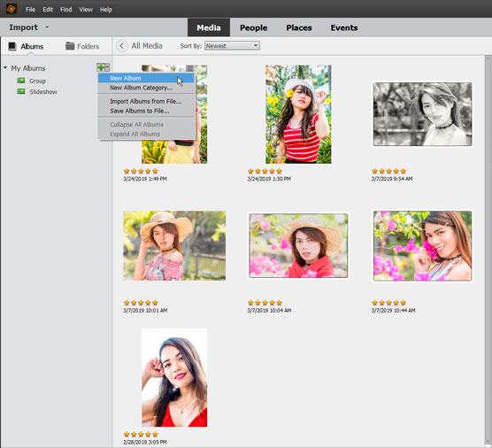Select the black-and-white photo from 9:54 AM
Screen dimensions: 492x448
point(422,114)
